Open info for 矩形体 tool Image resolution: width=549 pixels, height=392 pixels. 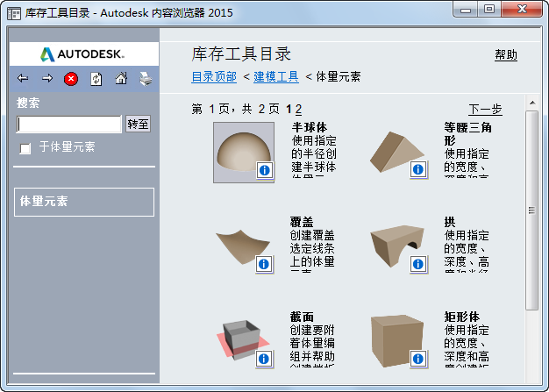(418, 359)
